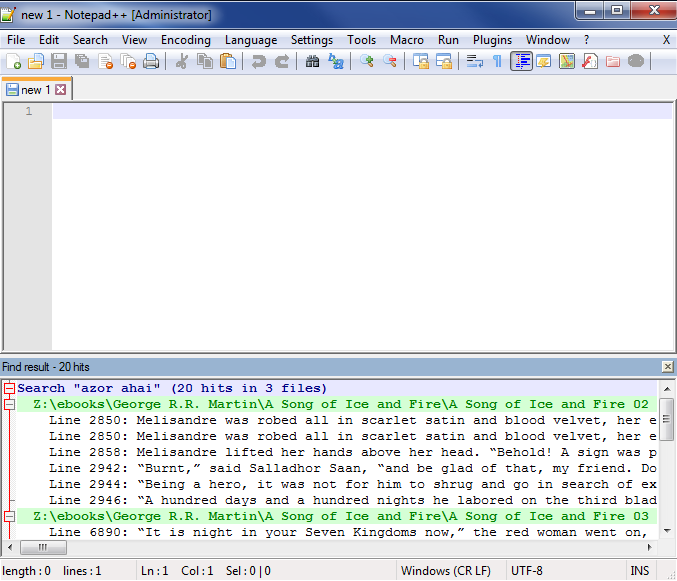Image resolution: width=677 pixels, height=581 pixels.
Task: Open the Document Map toolbar icon
Action: point(567,61)
